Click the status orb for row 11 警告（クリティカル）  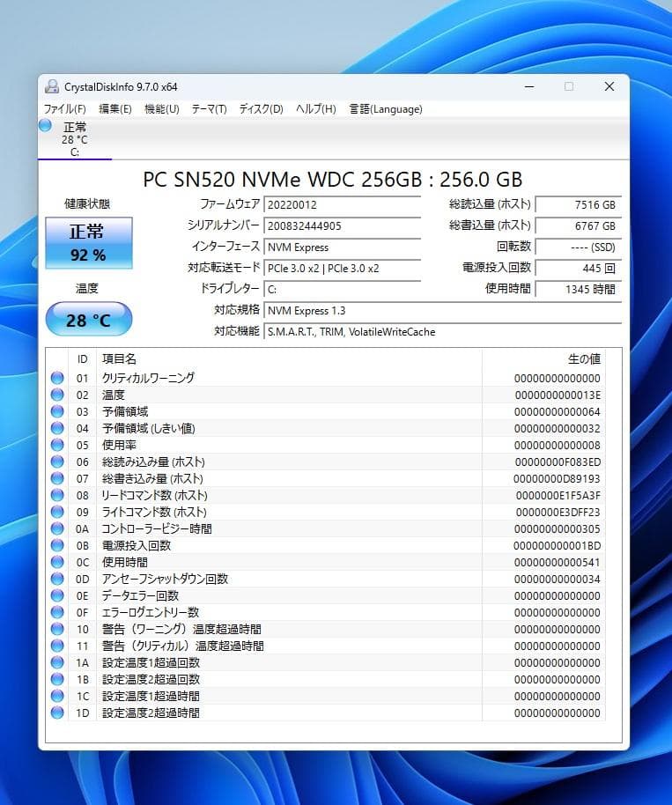tap(57, 646)
